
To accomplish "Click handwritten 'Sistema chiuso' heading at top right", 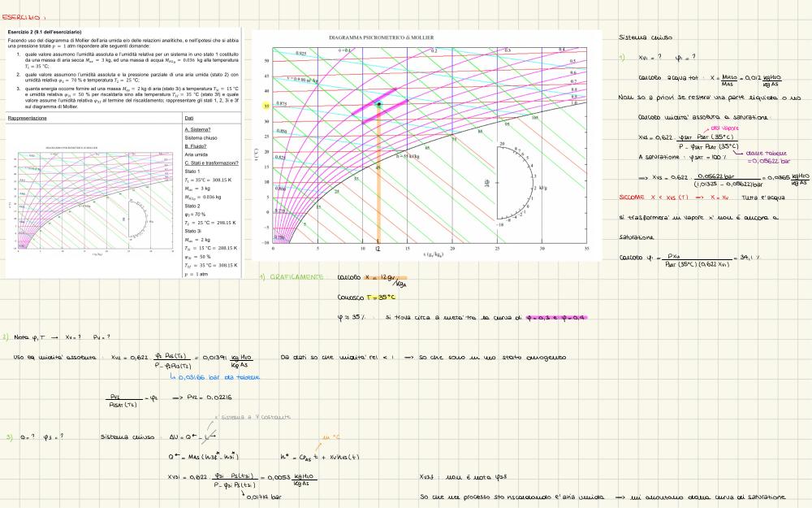I will click(x=646, y=37).
